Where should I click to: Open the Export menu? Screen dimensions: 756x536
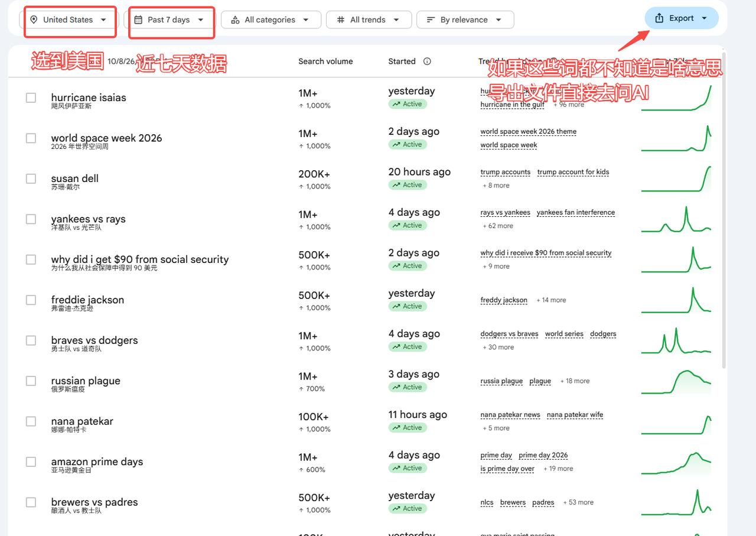682,18
